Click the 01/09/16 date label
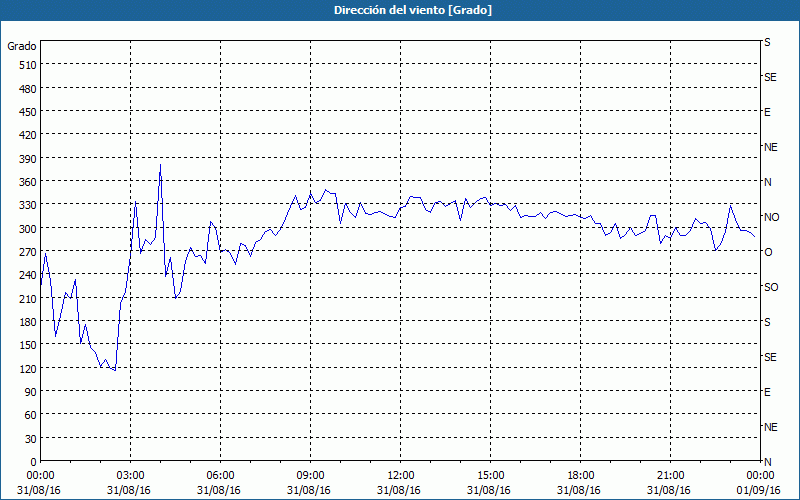 tap(758, 490)
